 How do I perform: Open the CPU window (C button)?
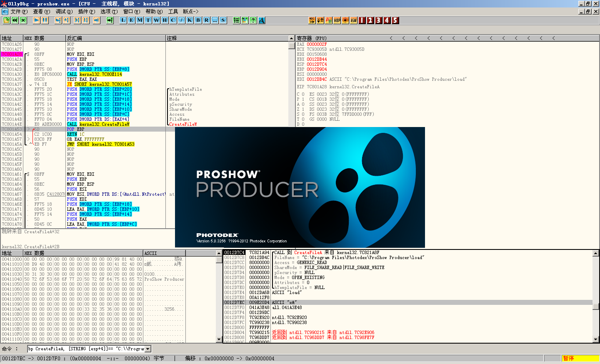pyautogui.click(x=173, y=20)
